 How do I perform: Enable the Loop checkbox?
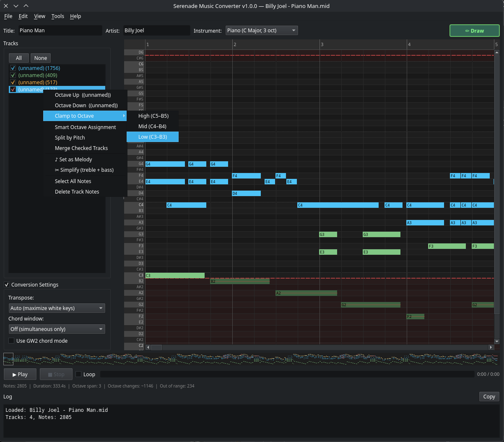pyautogui.click(x=79, y=374)
